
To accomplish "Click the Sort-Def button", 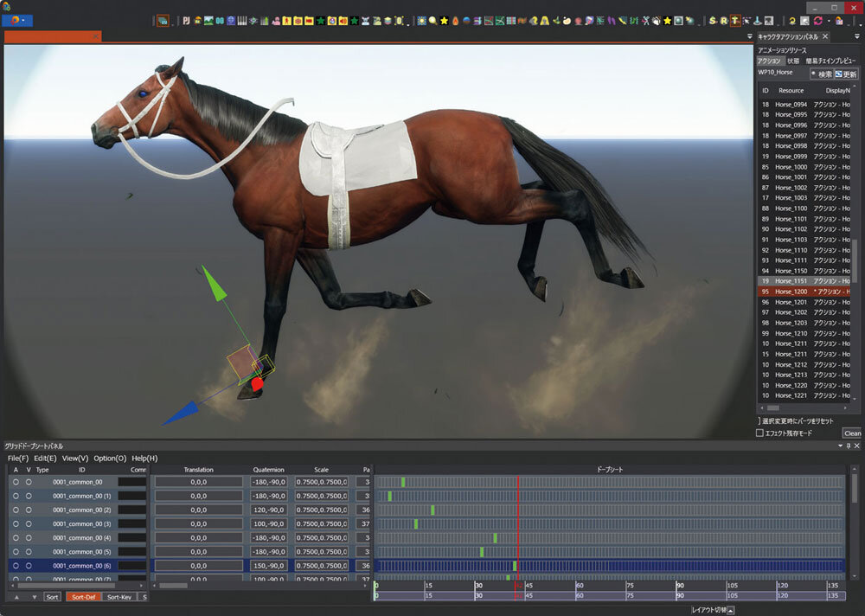I will 83,597.
